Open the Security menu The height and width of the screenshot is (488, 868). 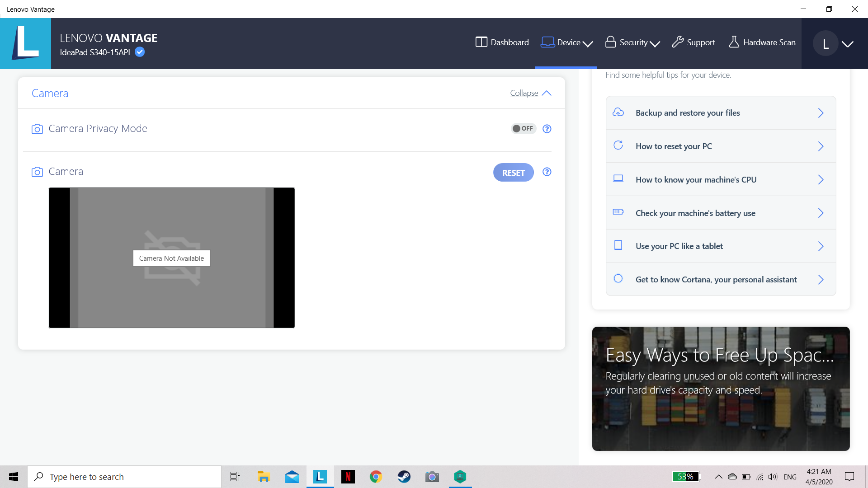[632, 42]
